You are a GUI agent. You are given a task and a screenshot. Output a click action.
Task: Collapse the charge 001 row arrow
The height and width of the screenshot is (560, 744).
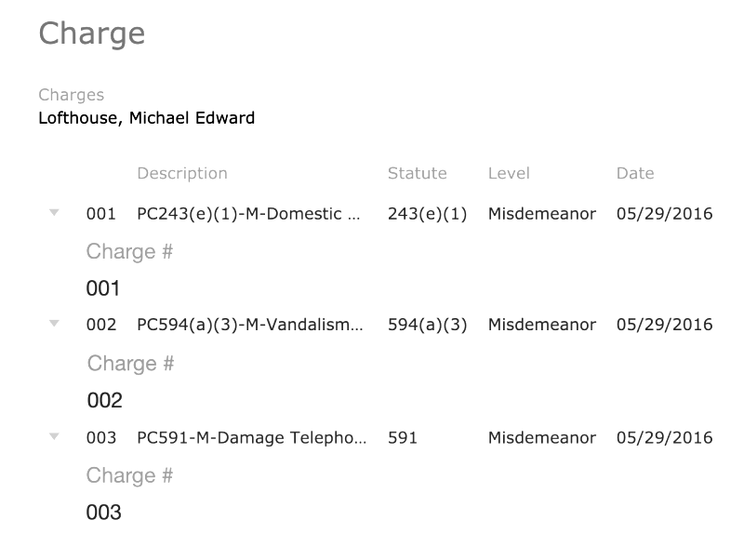pyautogui.click(x=54, y=213)
